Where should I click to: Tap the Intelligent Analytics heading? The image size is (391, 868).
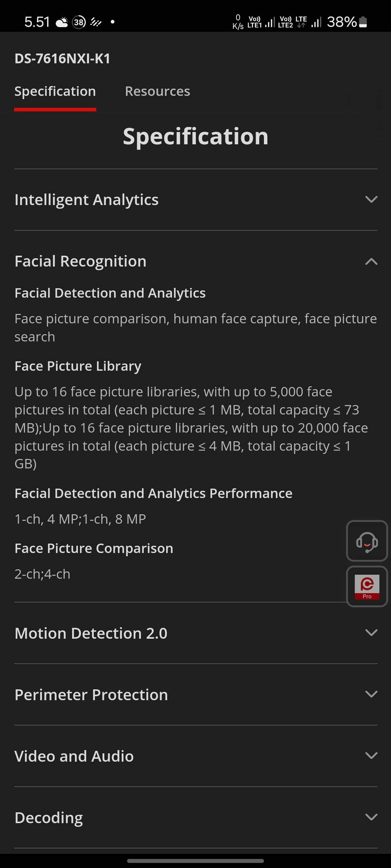(x=87, y=200)
